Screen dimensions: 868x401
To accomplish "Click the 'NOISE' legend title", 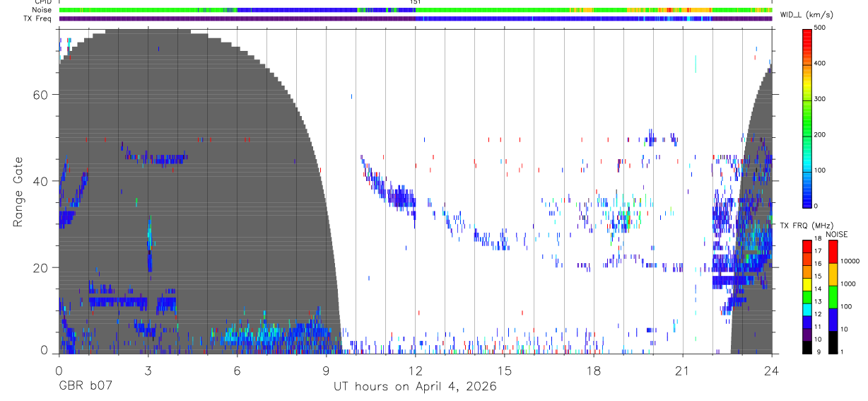I will [836, 234].
